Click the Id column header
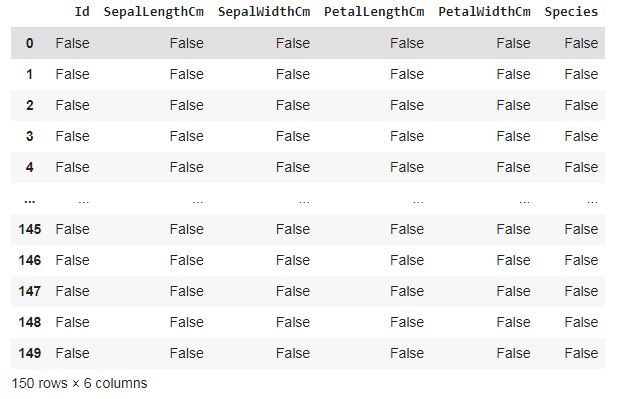Image resolution: width=617 pixels, height=399 pixels. 82,12
